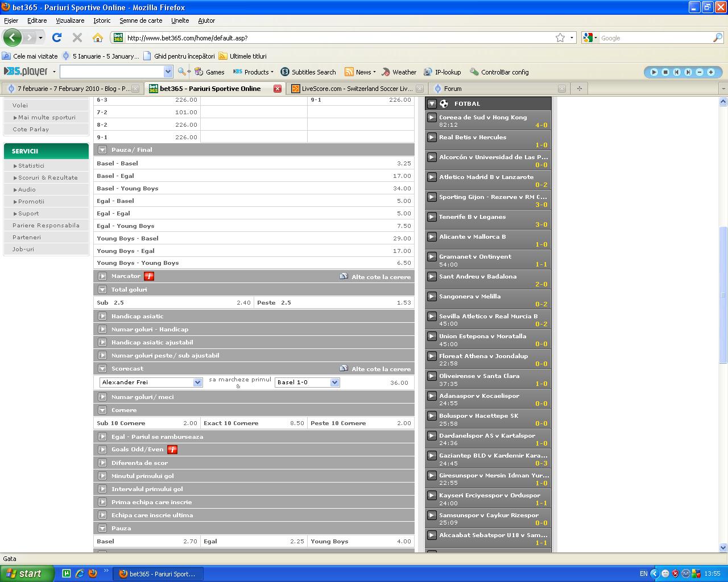Switch to the 7 februarie Blog tab
The image size is (728, 582).
[72, 89]
